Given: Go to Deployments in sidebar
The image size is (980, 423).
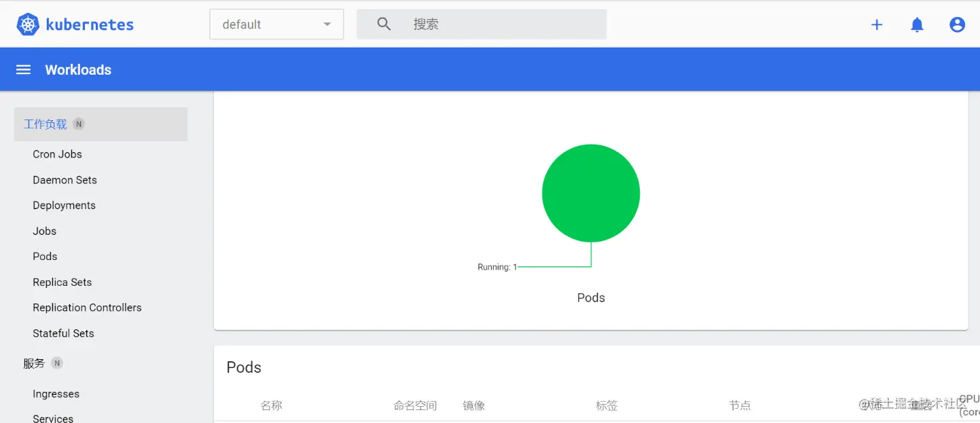Looking at the screenshot, I should (x=64, y=205).
